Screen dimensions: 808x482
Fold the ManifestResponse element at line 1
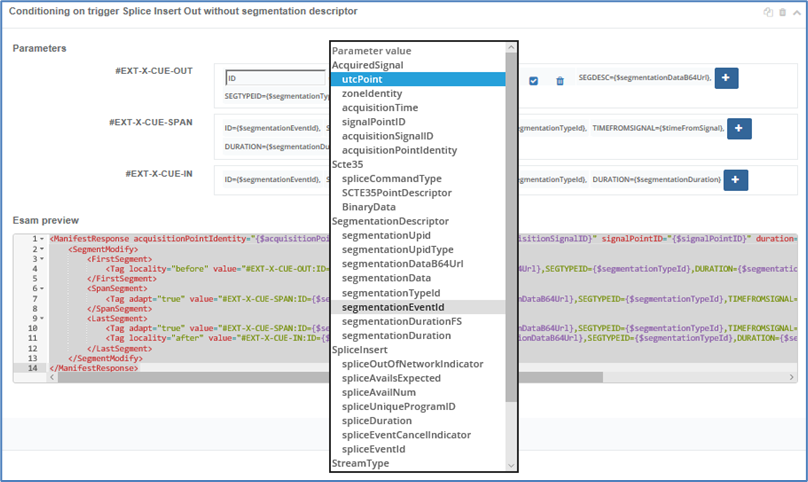coord(42,240)
